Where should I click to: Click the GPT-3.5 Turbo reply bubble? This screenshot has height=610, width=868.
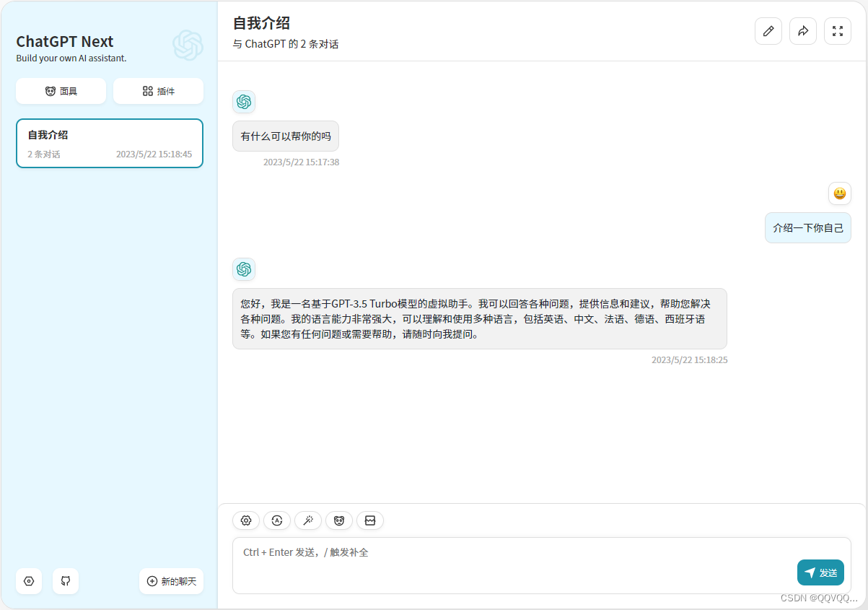point(480,319)
